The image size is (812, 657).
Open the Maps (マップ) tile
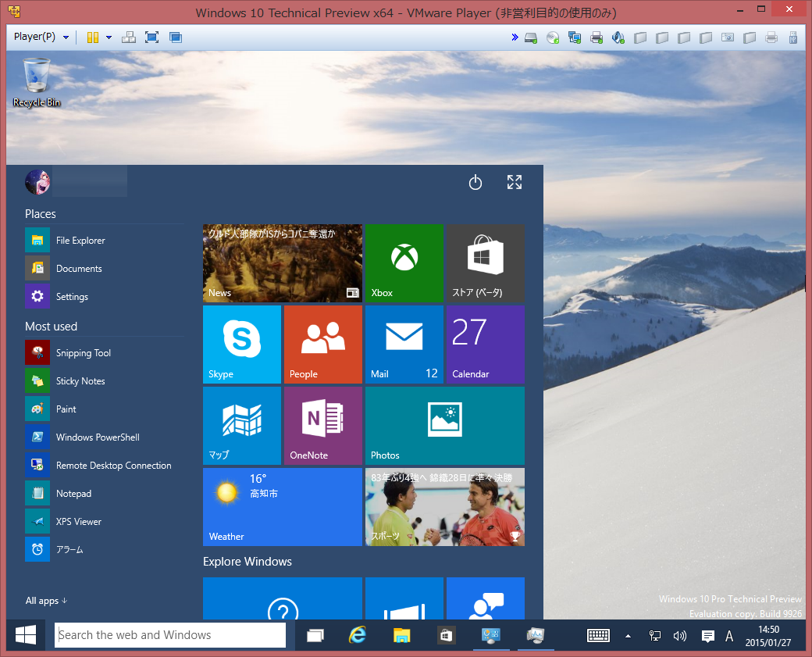(242, 426)
